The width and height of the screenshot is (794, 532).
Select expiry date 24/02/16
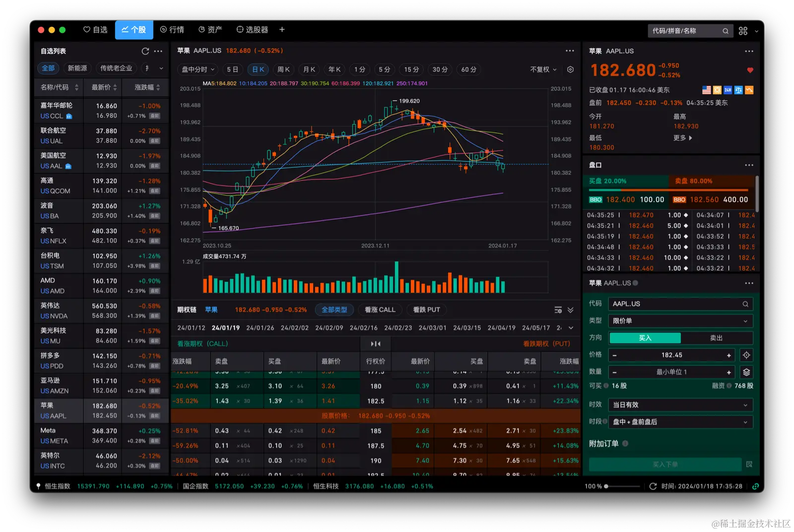(x=364, y=328)
